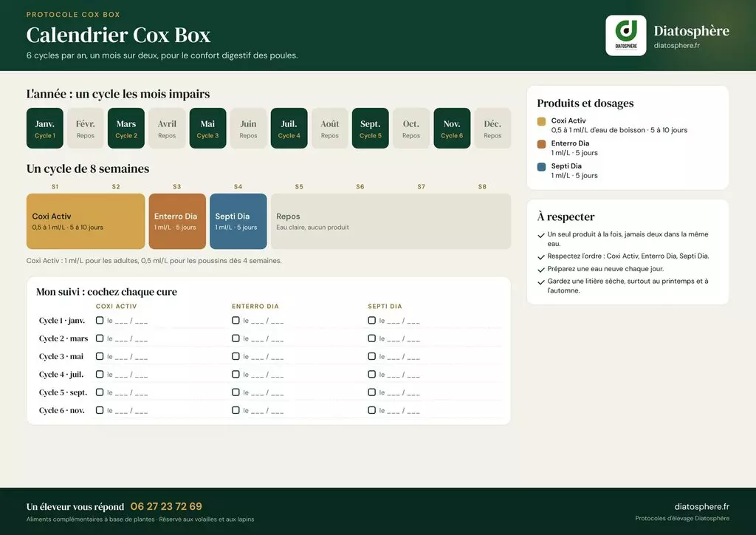This screenshot has height=535, width=756.
Task: Click the 'À respecter' heading
Action: [566, 217]
